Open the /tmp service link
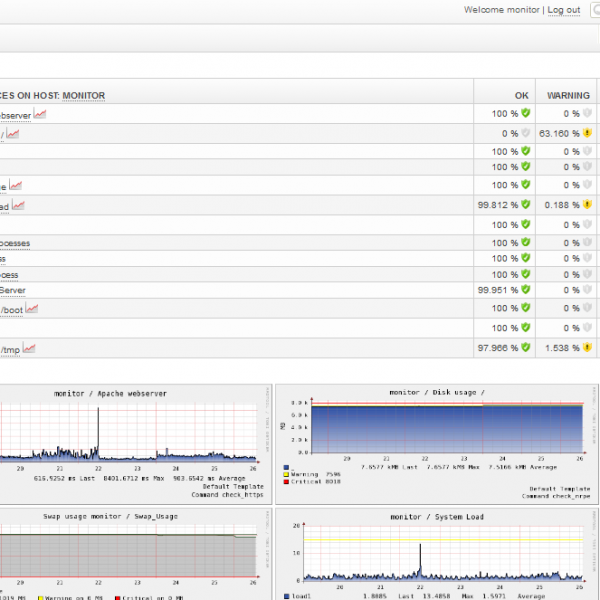 coord(9,349)
